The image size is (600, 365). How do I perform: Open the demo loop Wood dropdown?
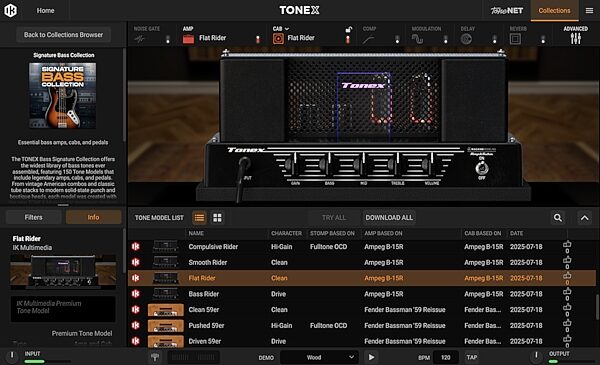(319, 357)
